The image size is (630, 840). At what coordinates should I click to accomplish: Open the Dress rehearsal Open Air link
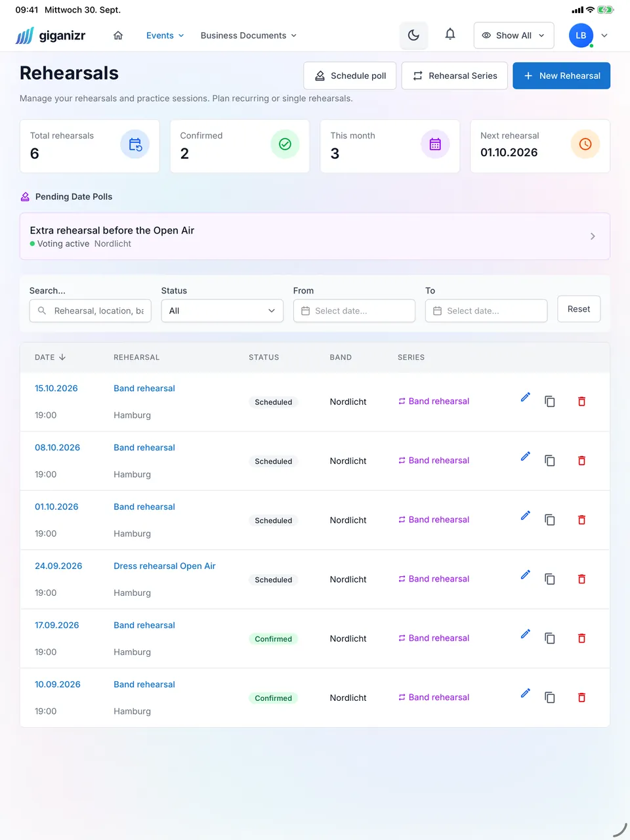pyautogui.click(x=165, y=566)
